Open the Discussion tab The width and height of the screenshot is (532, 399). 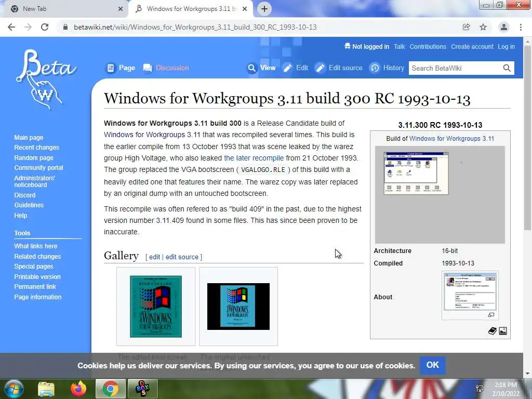point(166,68)
